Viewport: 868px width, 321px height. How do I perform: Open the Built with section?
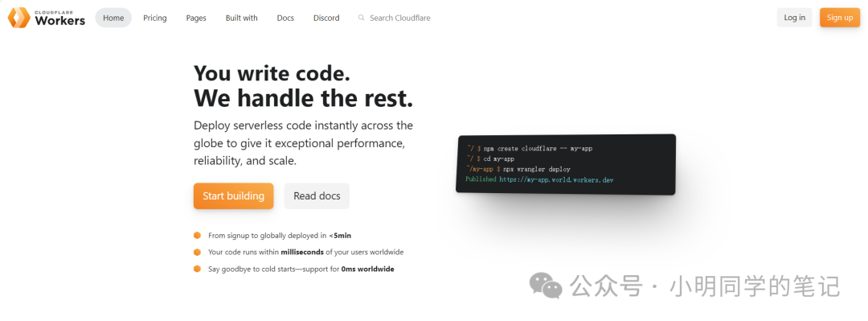click(241, 18)
